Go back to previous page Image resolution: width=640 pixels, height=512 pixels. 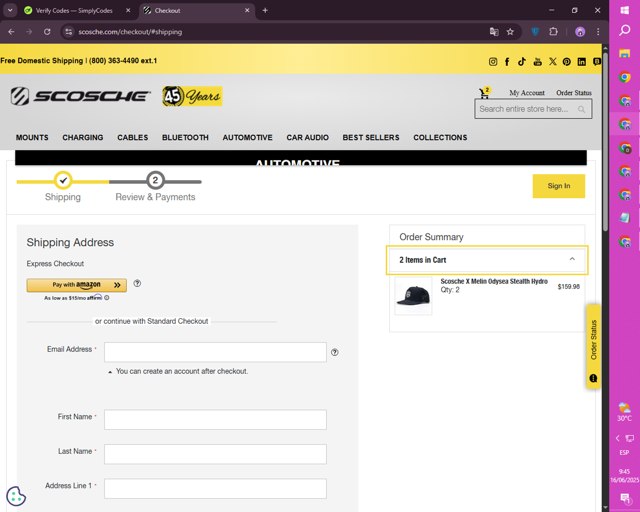point(11,32)
